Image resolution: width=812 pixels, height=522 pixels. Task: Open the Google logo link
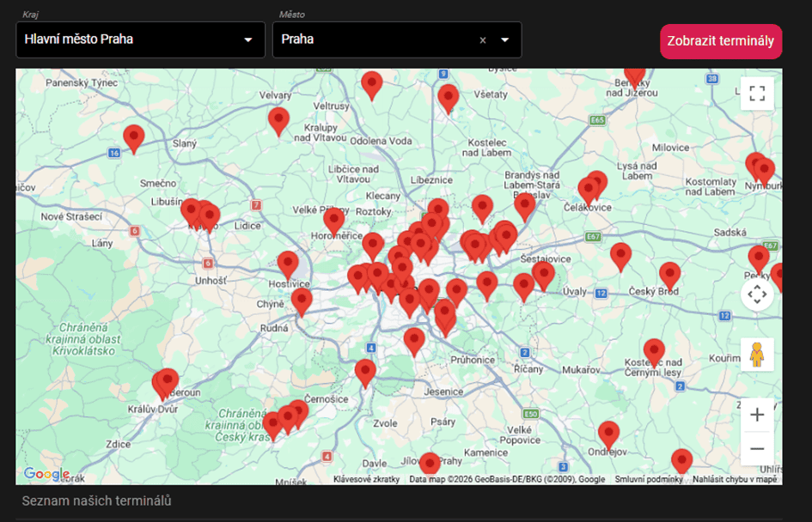click(46, 473)
